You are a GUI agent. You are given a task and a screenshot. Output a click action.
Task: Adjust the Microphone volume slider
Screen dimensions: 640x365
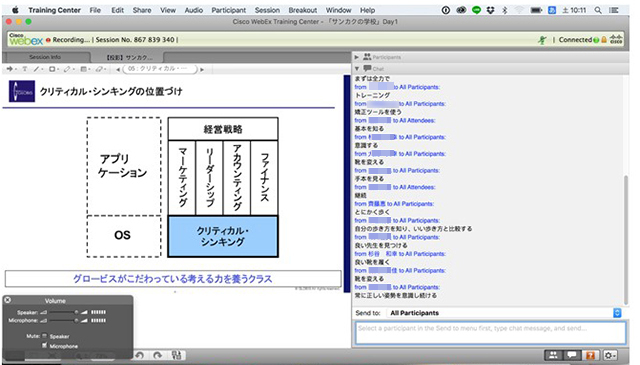[x=64, y=320]
